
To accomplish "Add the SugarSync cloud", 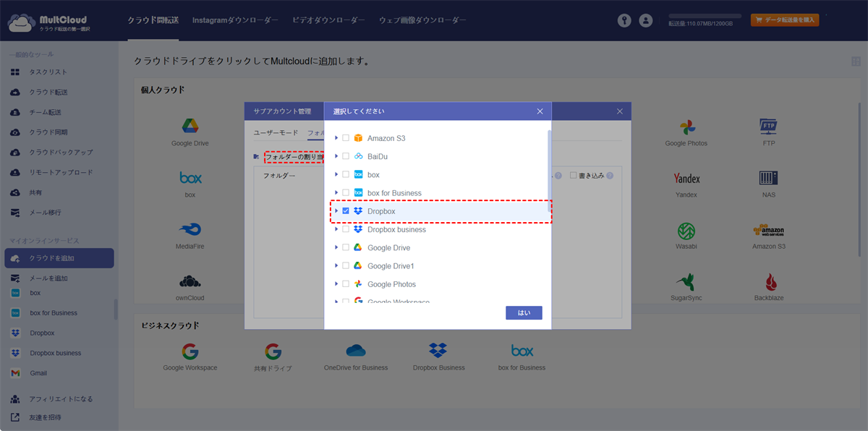I will 686,286.
